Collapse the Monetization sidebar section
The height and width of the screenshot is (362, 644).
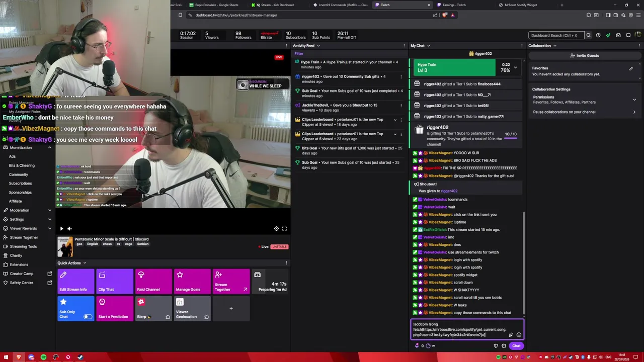[49, 148]
